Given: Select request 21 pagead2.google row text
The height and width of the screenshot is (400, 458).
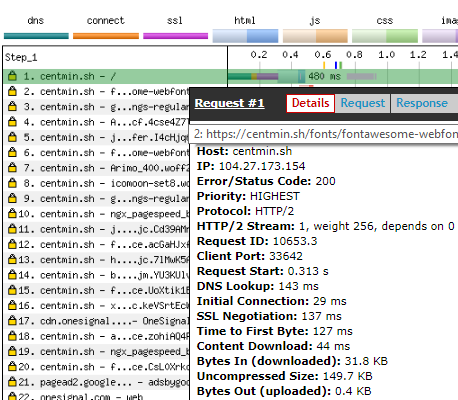Looking at the screenshot, I should pyautogui.click(x=104, y=382).
